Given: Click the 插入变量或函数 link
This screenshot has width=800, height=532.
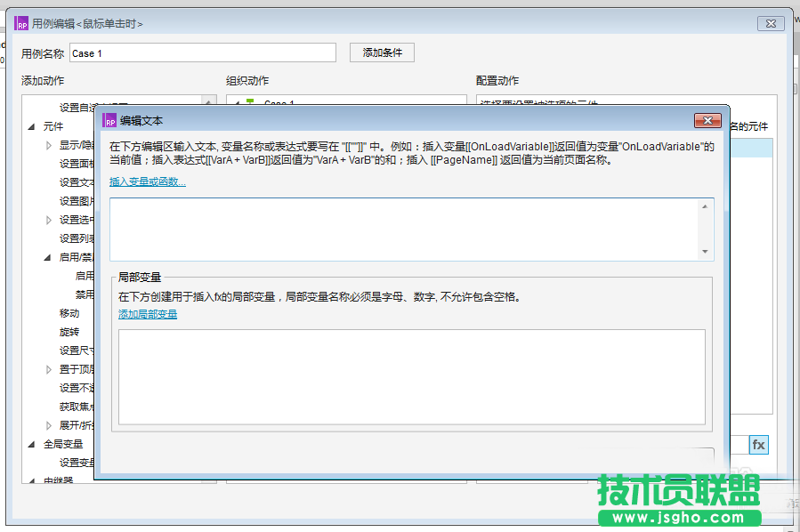Looking at the screenshot, I should (x=147, y=181).
